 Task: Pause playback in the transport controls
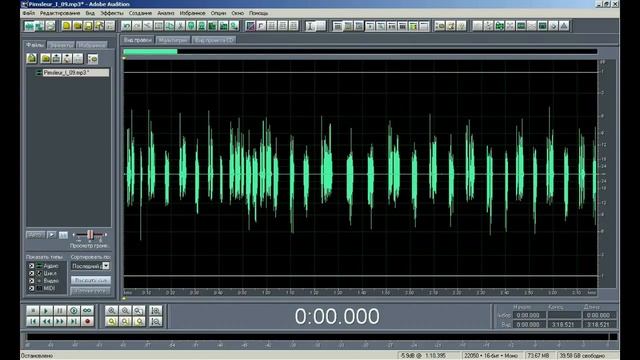(x=60, y=311)
